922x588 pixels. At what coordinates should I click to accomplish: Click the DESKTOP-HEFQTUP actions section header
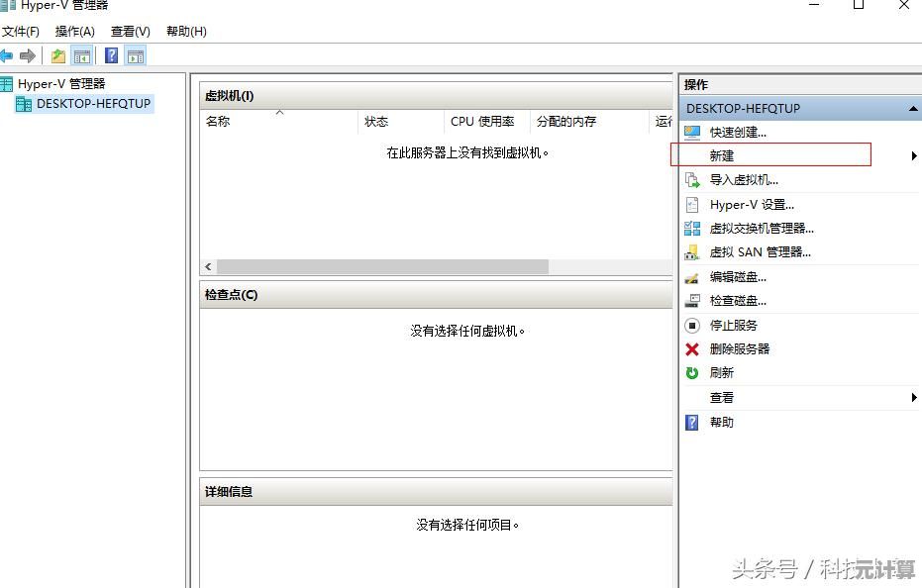pos(800,108)
